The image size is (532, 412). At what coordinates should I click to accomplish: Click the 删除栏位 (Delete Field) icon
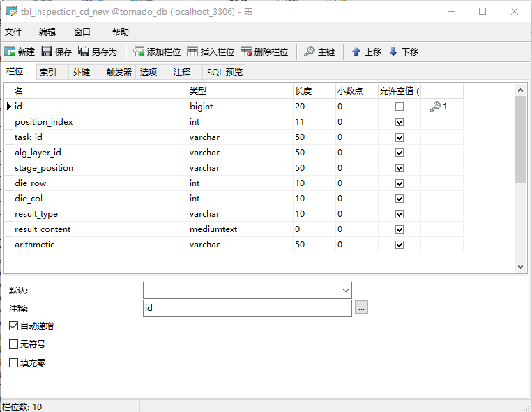pyautogui.click(x=246, y=52)
